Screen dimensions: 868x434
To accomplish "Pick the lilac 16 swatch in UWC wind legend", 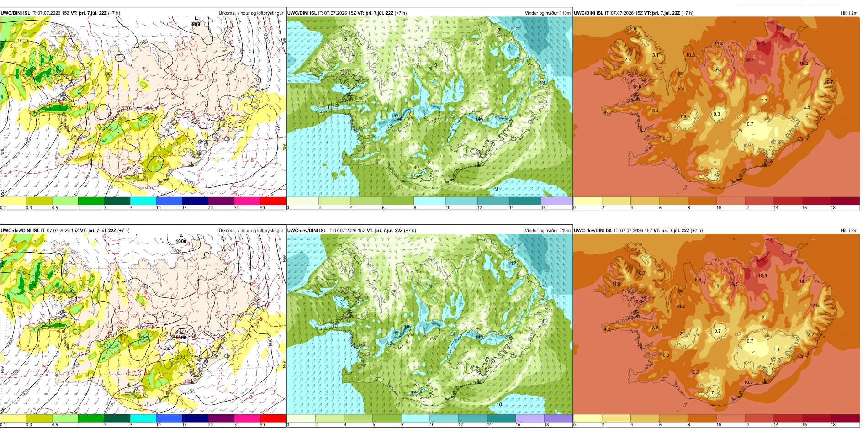I will tap(557, 201).
